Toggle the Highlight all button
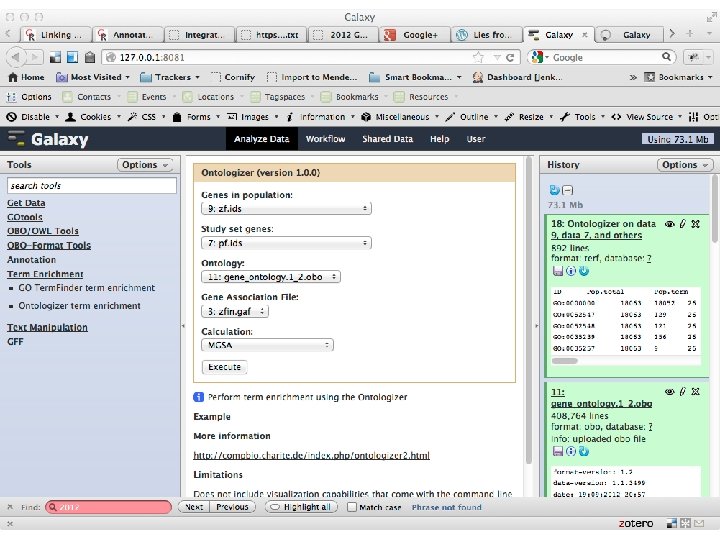The image size is (720, 540). tap(301, 507)
